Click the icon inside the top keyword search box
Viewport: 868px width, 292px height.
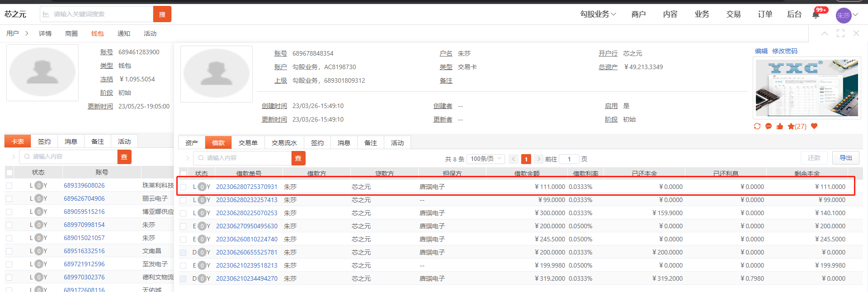[x=46, y=14]
